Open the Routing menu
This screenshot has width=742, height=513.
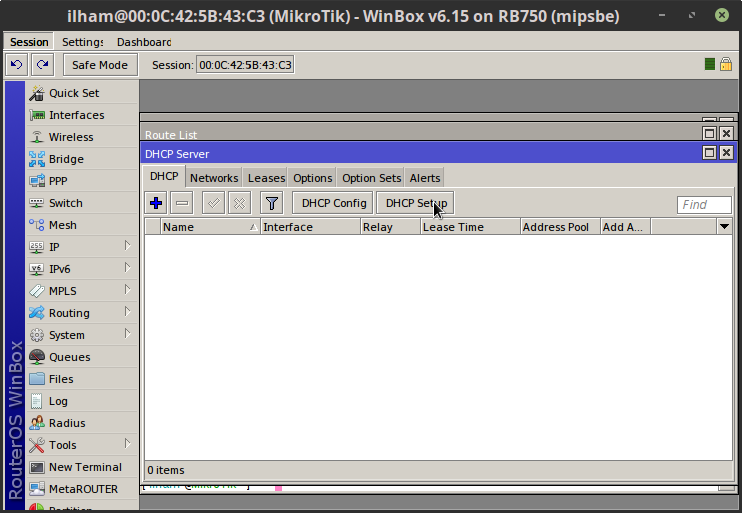click(81, 313)
